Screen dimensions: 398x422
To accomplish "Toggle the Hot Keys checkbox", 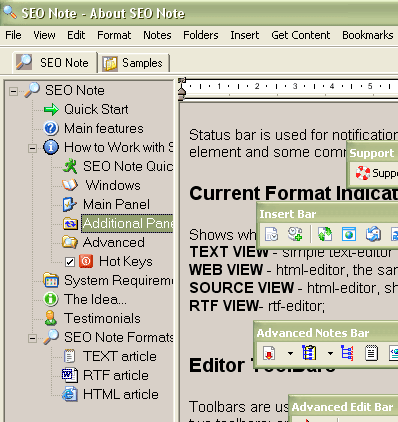I will 70,262.
